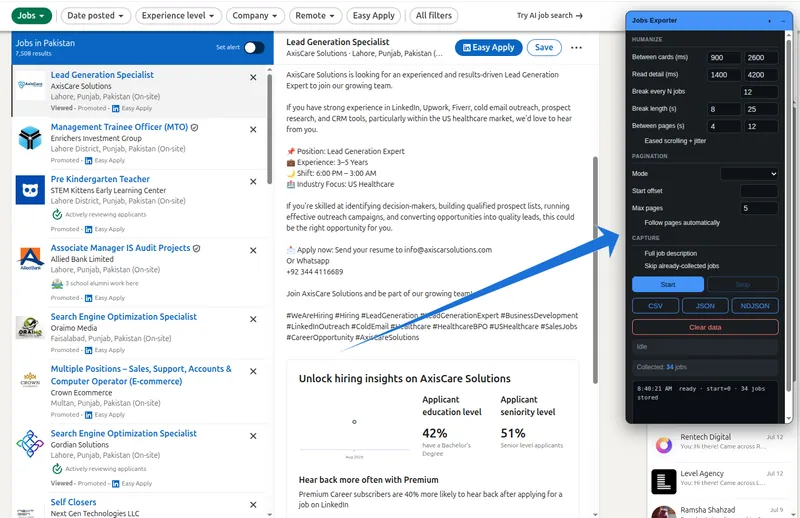Image resolution: width=800 pixels, height=518 pixels.
Task: Edit the Max pages field
Action: click(759, 208)
